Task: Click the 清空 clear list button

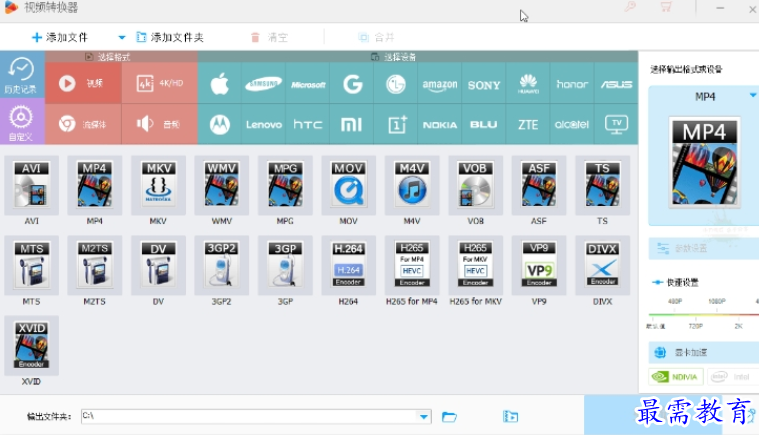Action: [x=269, y=37]
